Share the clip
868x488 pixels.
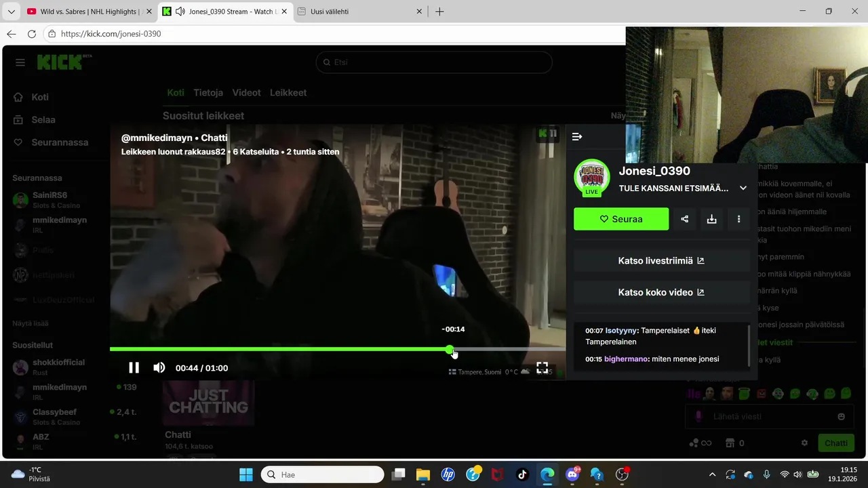pos(685,219)
